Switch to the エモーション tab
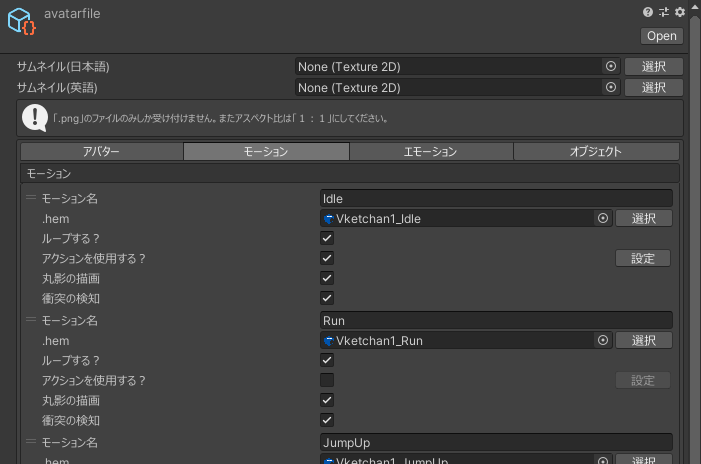Image resolution: width=701 pixels, height=464 pixels. click(x=431, y=151)
